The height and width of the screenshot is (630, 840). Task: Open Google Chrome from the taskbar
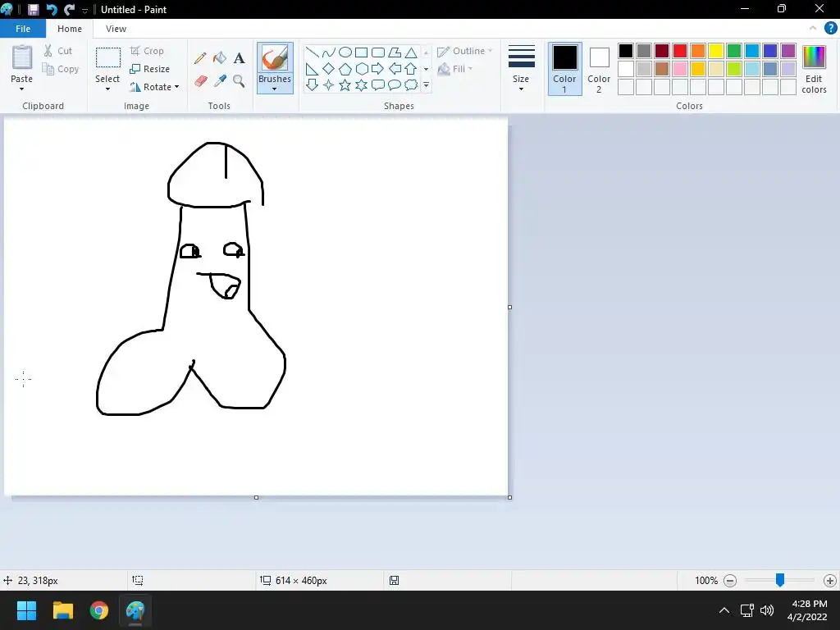99,610
